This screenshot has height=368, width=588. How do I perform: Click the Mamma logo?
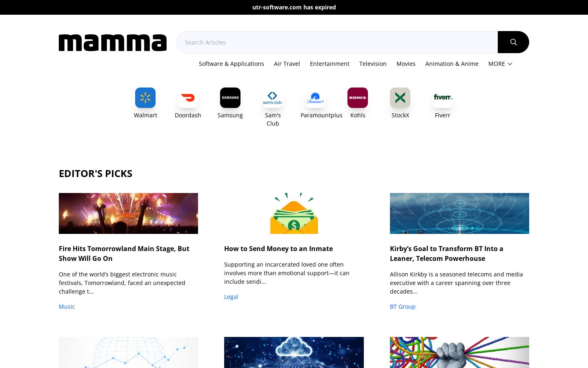pos(113,43)
